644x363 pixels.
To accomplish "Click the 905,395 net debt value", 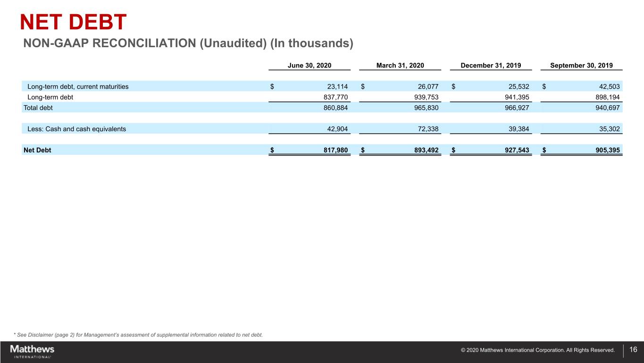I will pos(605,150).
